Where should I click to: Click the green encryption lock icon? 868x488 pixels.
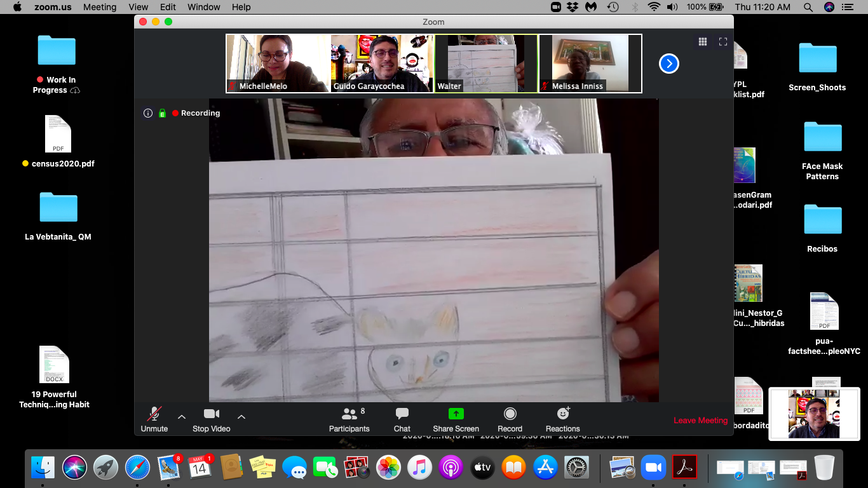click(x=162, y=113)
